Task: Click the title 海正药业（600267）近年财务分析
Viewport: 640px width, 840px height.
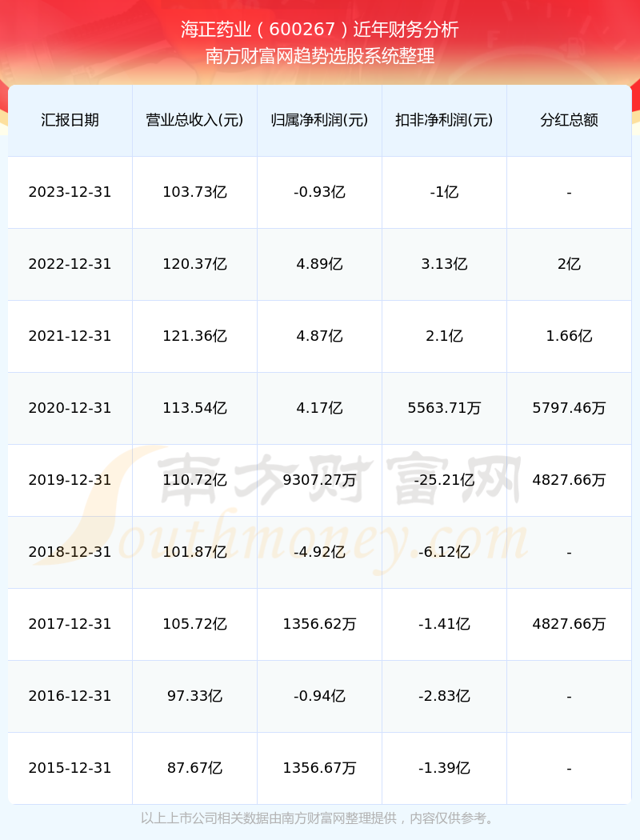Action: [x=320, y=30]
